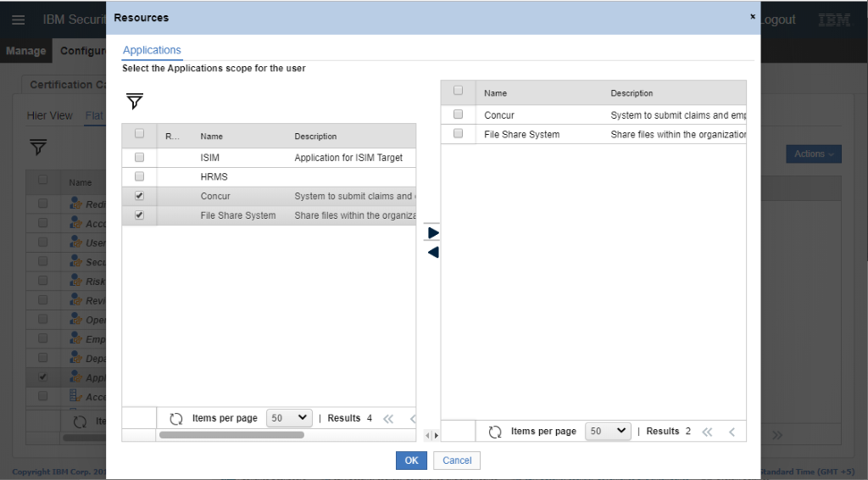The height and width of the screenshot is (480, 868).
Task: Sort left table by Name column
Action: click(211, 137)
